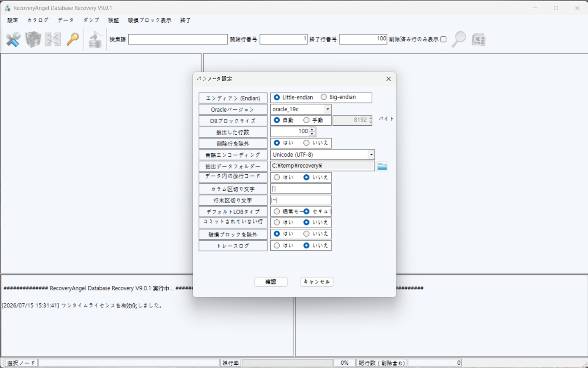Open the 破損ブロック表示 menu
Viewport: 588px width, 368px height.
149,20
